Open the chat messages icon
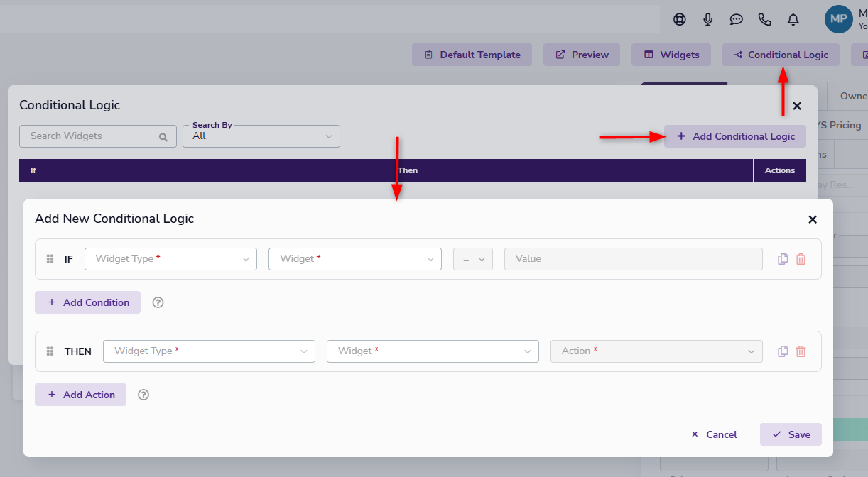Screen dimensions: 868x477 click(737, 19)
